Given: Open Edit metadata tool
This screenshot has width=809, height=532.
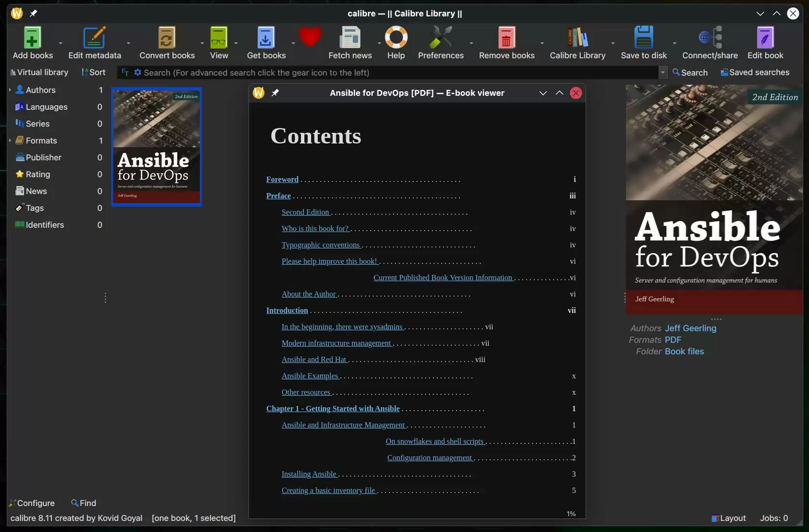Looking at the screenshot, I should click(94, 39).
